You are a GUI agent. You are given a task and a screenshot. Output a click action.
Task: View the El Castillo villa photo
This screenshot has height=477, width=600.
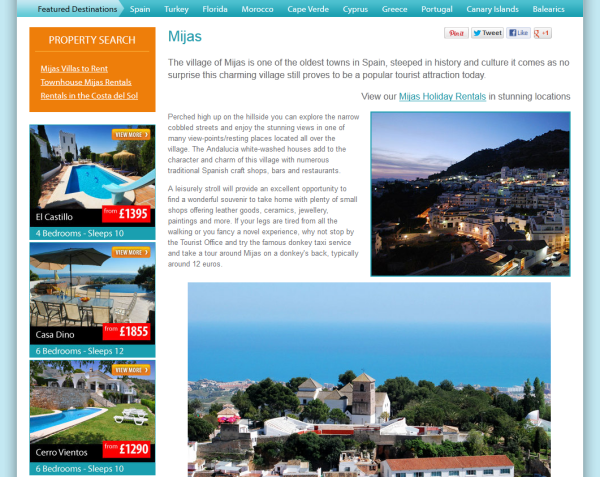click(x=92, y=167)
